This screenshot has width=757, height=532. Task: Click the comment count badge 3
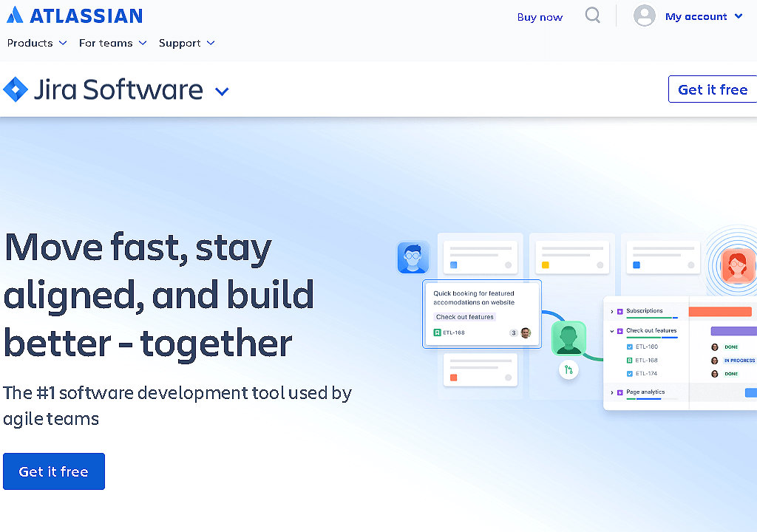[514, 332]
